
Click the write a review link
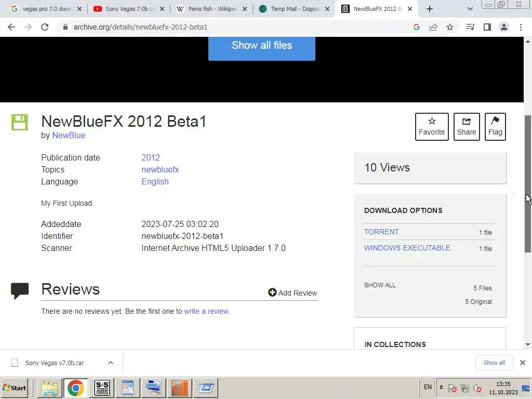[x=206, y=311]
